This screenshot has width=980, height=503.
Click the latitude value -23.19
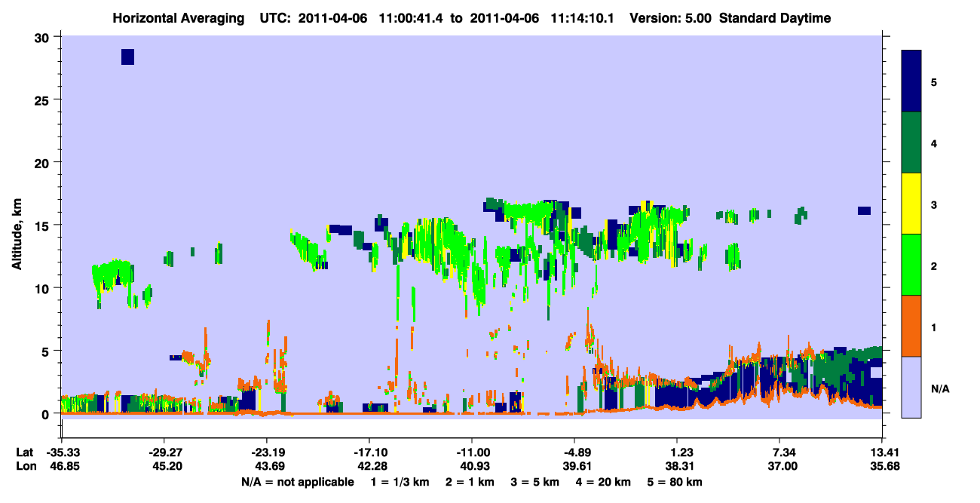pos(266,452)
